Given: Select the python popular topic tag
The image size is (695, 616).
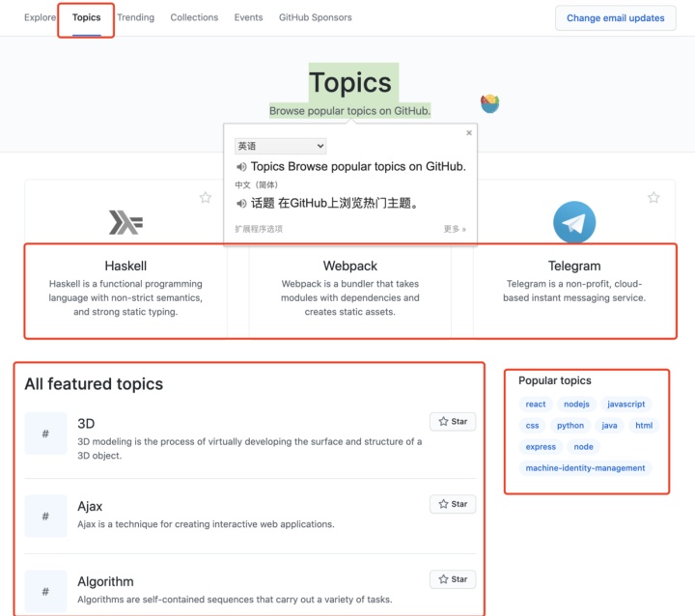Looking at the screenshot, I should click(x=570, y=425).
